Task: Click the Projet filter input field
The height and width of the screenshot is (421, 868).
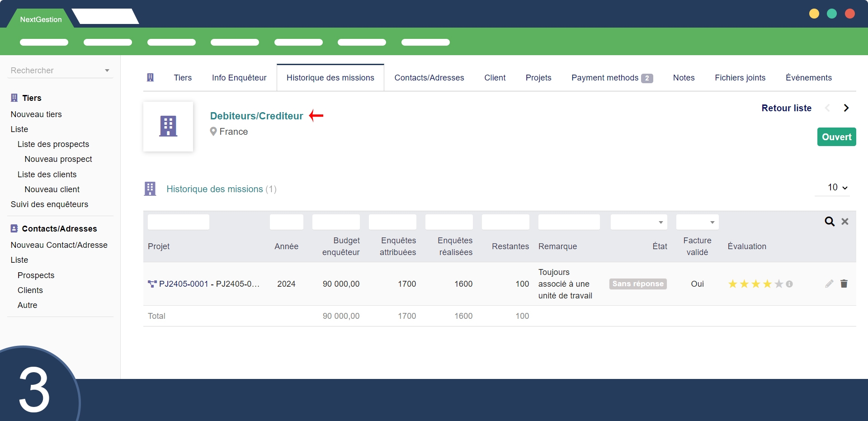Action: pos(179,222)
